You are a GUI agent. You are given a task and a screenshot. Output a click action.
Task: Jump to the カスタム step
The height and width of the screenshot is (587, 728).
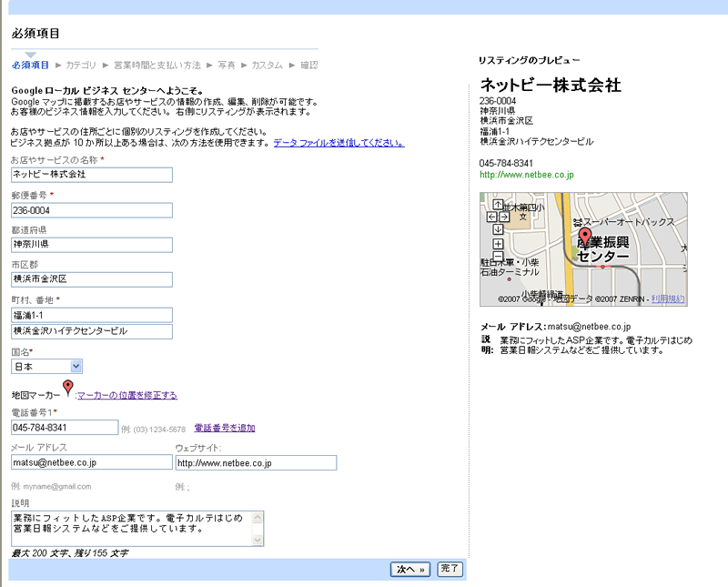pos(267,65)
